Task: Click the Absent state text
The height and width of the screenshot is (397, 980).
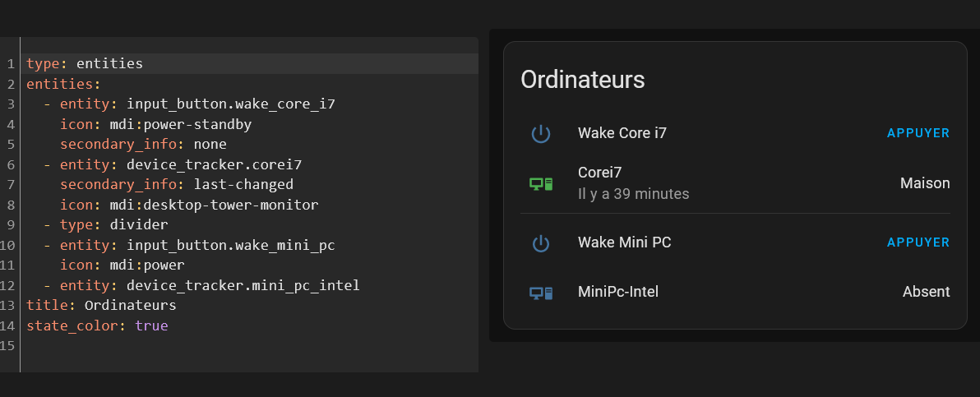Action: (927, 292)
